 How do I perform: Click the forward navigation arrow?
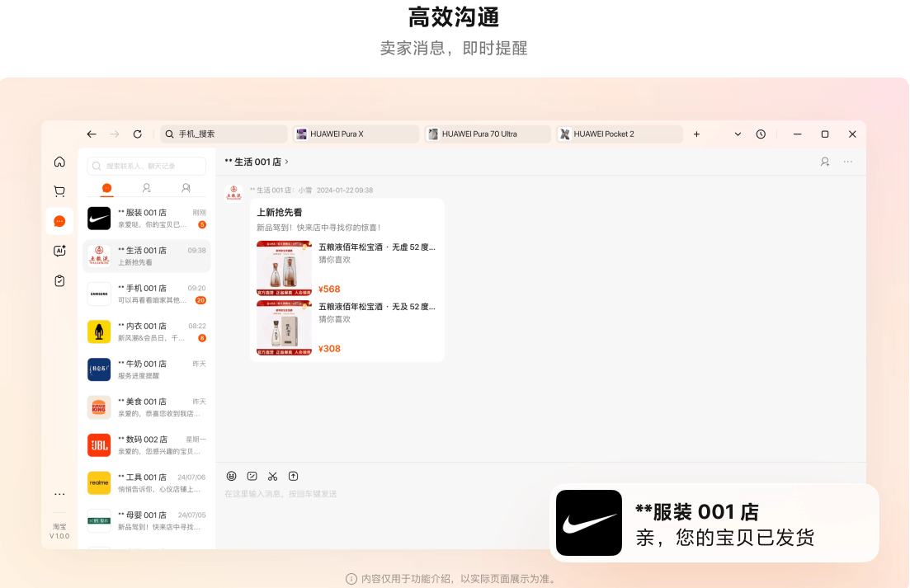click(x=115, y=134)
